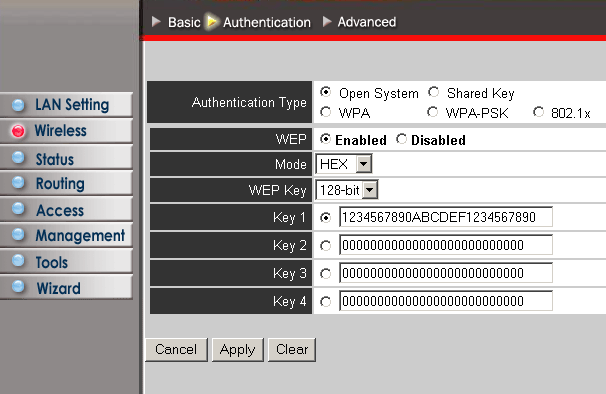The height and width of the screenshot is (394, 606).
Task: Click the Apply button
Action: (x=238, y=350)
